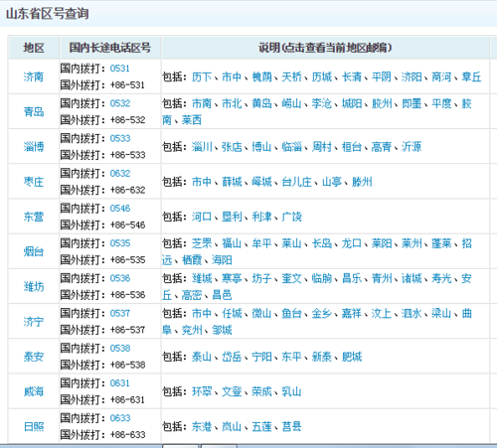The height and width of the screenshot is (448, 497).
Task: Open 寿光 district link
Action: (x=441, y=278)
